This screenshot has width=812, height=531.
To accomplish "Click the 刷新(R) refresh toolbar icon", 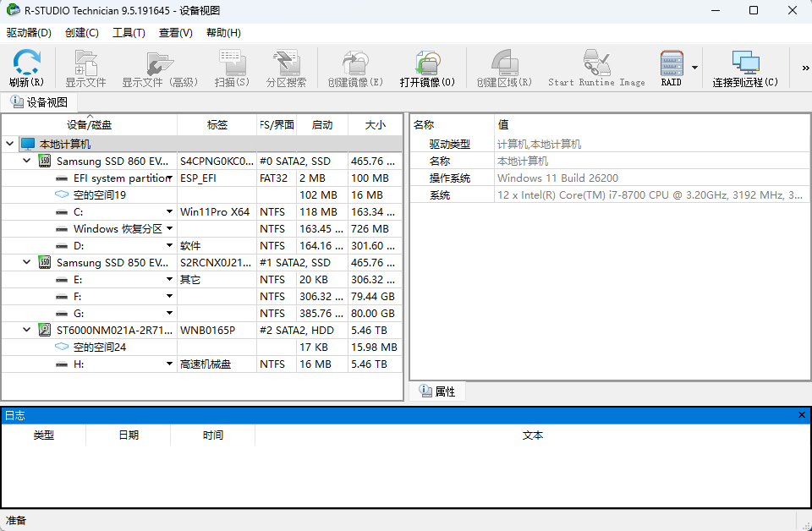I will [26, 68].
